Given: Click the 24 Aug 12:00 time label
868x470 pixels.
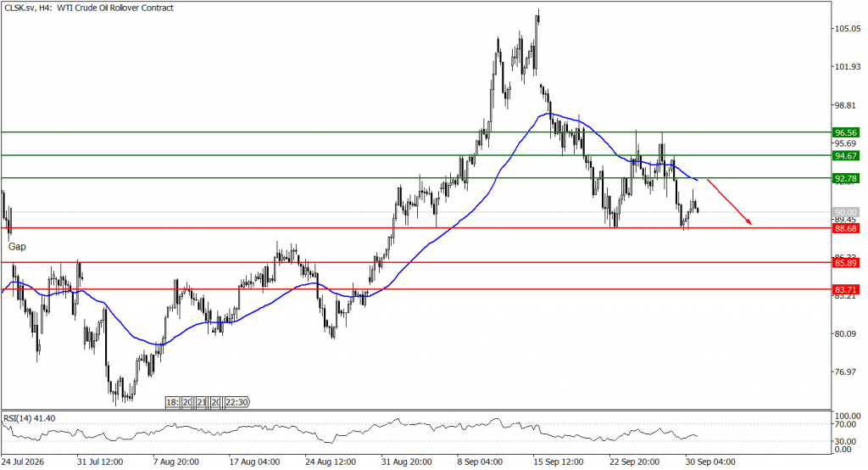Looking at the screenshot, I should 331,462.
